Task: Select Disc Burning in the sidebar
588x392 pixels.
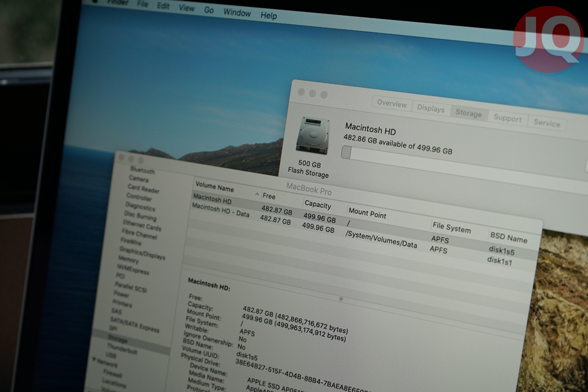Action: [x=140, y=216]
